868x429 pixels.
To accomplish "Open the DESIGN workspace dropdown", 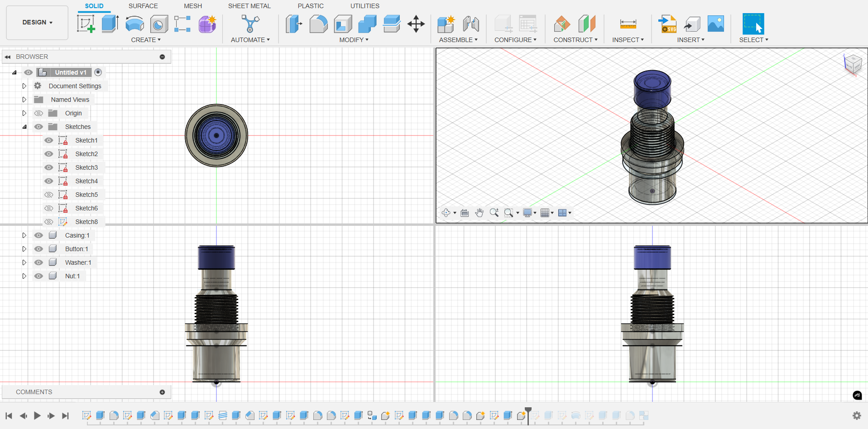I will click(37, 23).
